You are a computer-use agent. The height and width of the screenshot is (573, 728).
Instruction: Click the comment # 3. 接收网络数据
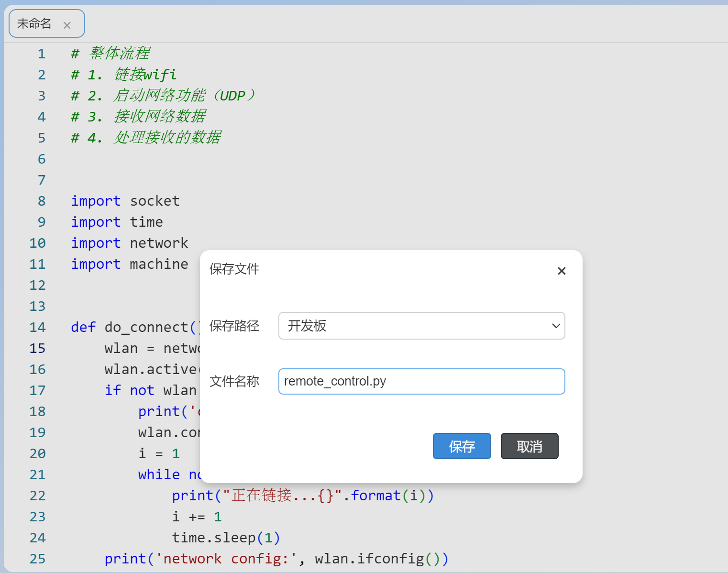point(139,116)
